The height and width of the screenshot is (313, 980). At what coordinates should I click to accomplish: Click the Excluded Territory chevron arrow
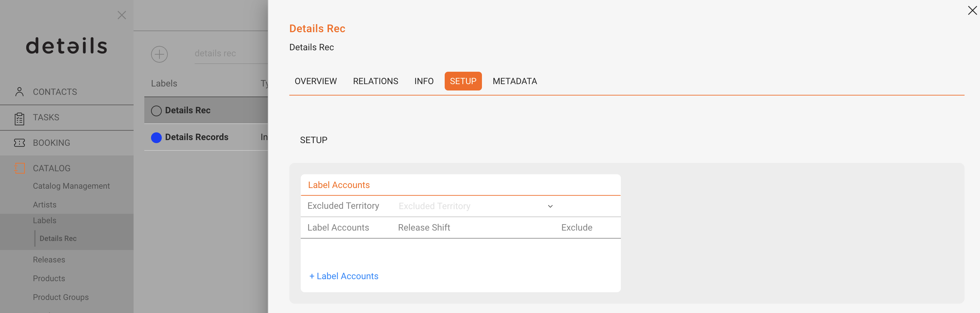pyautogui.click(x=550, y=206)
